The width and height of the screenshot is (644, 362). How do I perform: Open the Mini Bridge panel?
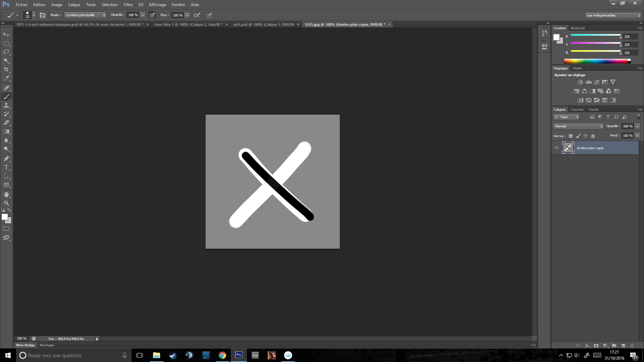pos(25,345)
